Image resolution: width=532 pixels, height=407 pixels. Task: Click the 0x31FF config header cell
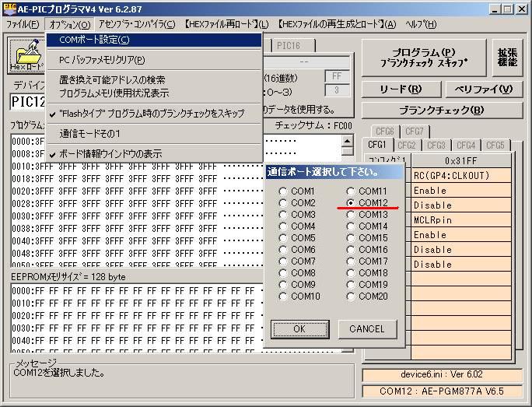[x=461, y=160]
